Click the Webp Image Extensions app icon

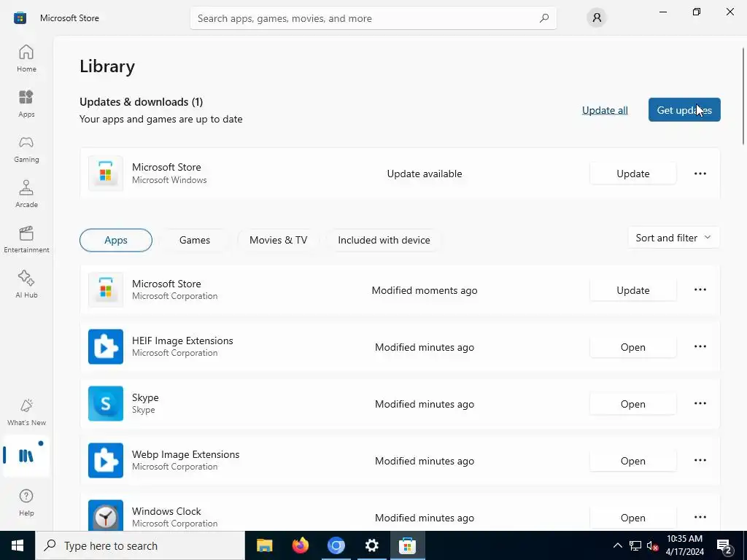tap(106, 461)
